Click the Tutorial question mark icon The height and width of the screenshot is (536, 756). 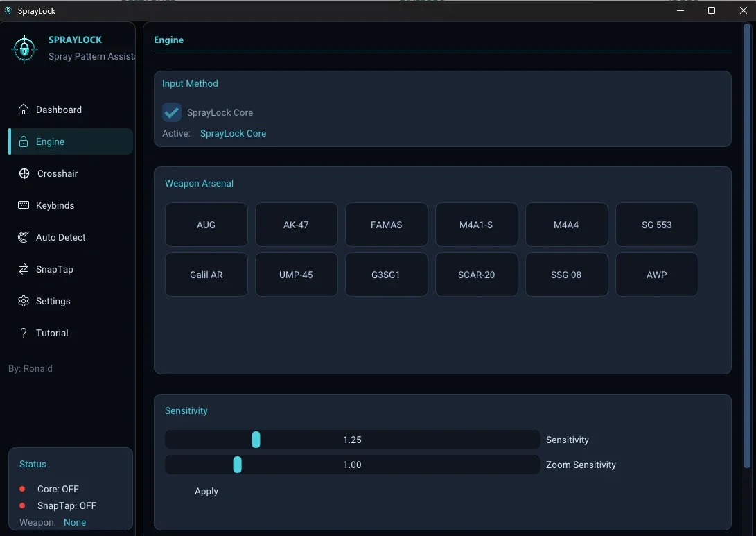(24, 333)
